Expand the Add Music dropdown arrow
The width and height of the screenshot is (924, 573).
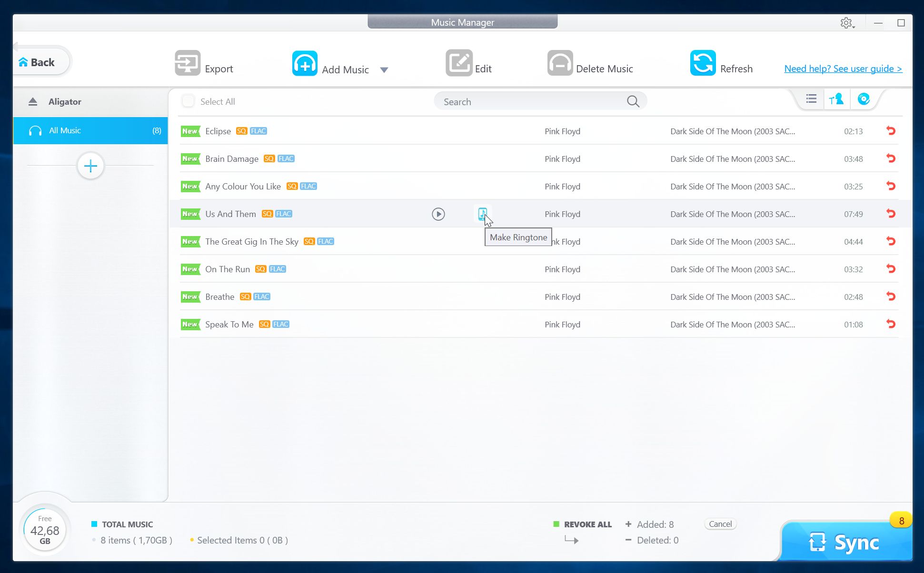click(384, 70)
